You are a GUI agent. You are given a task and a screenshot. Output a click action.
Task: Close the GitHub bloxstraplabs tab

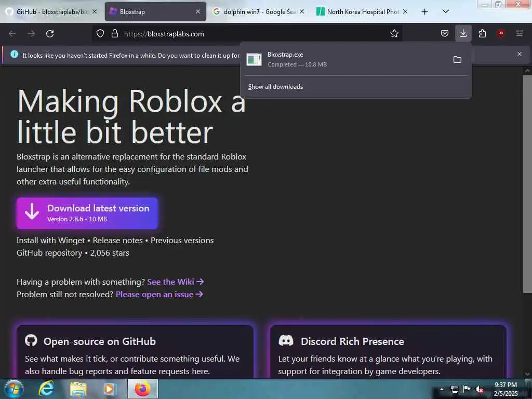point(95,11)
